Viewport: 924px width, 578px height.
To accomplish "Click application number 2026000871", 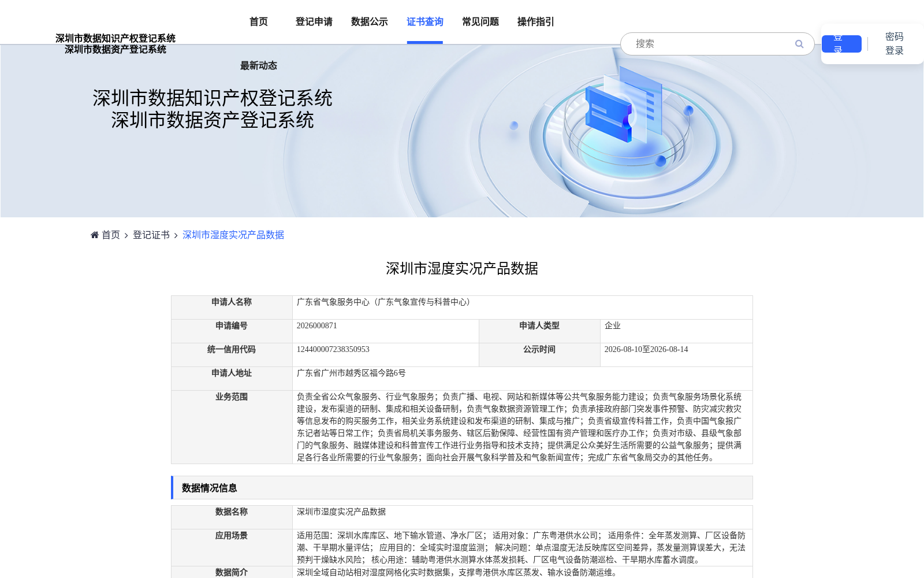I will pos(316,326).
